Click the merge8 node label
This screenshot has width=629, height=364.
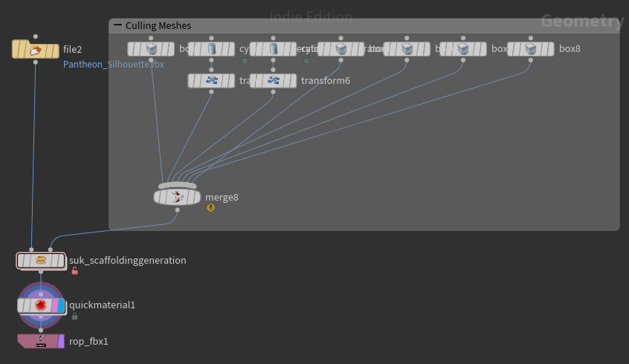pyautogui.click(x=222, y=198)
